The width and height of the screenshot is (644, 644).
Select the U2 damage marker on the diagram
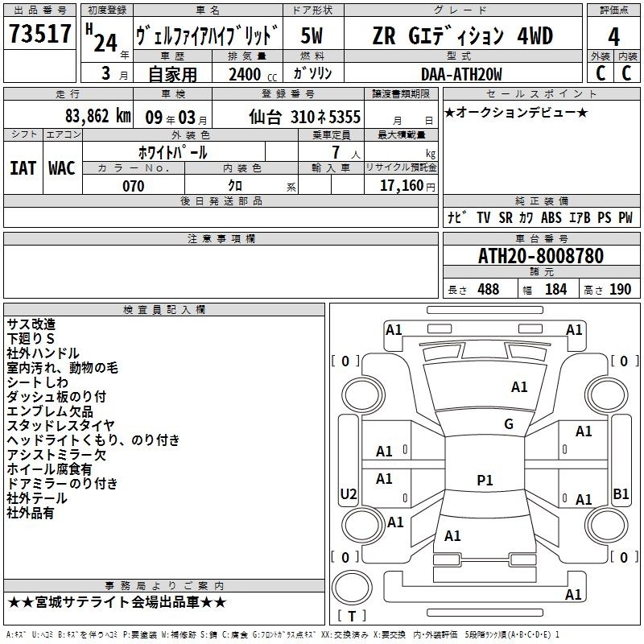click(349, 493)
